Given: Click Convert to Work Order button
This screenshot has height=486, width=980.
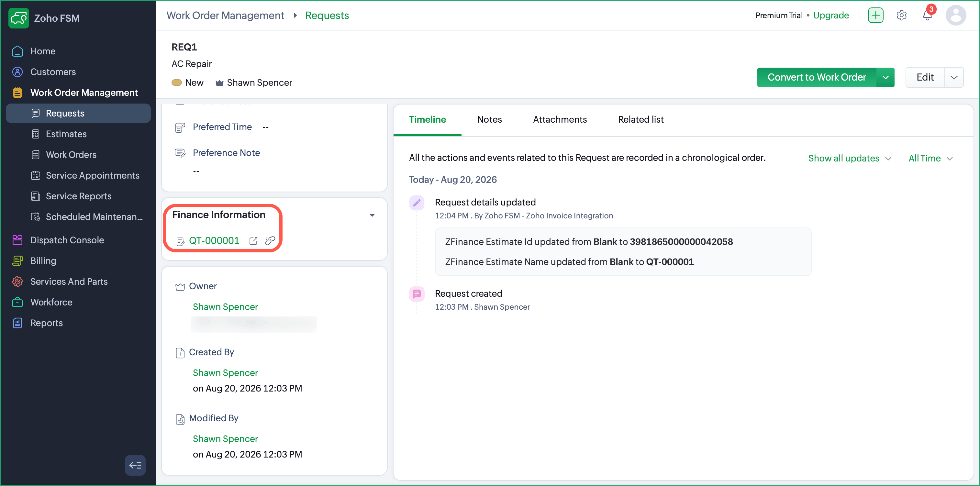Looking at the screenshot, I should 817,77.
